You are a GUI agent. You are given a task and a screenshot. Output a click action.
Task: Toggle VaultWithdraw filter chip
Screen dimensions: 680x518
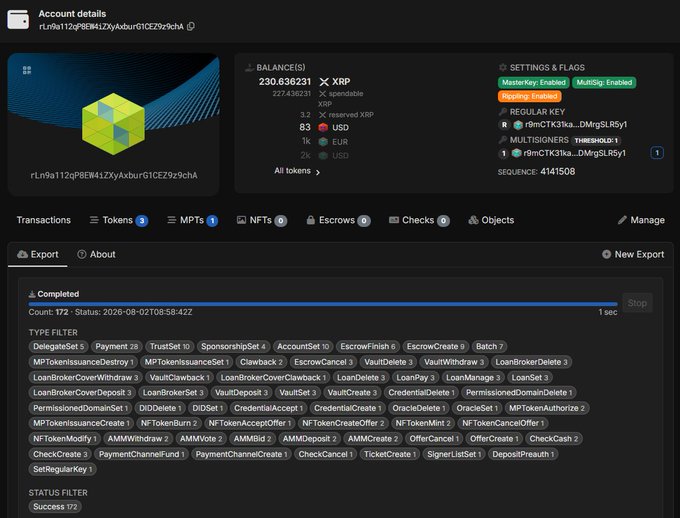click(454, 362)
